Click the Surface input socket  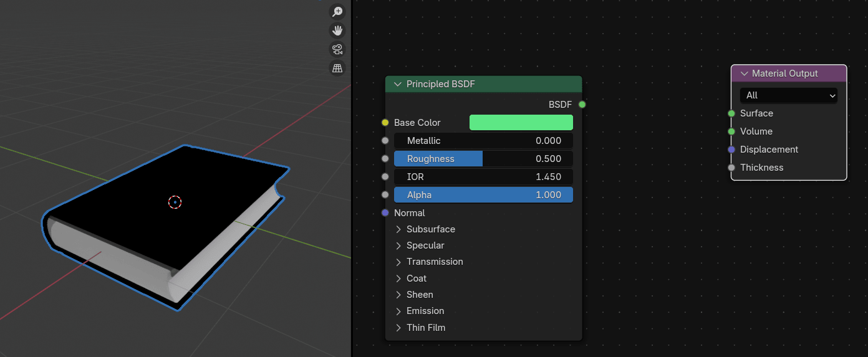pos(731,113)
